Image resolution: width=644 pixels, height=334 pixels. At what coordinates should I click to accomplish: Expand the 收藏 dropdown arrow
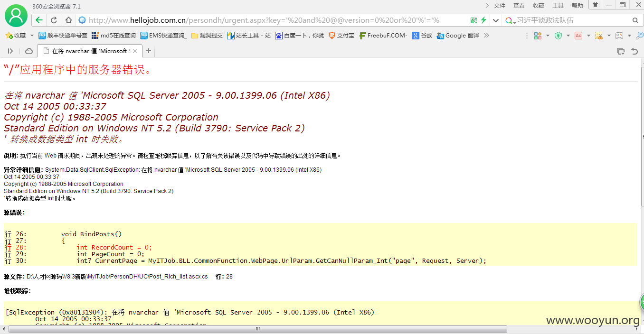32,36
